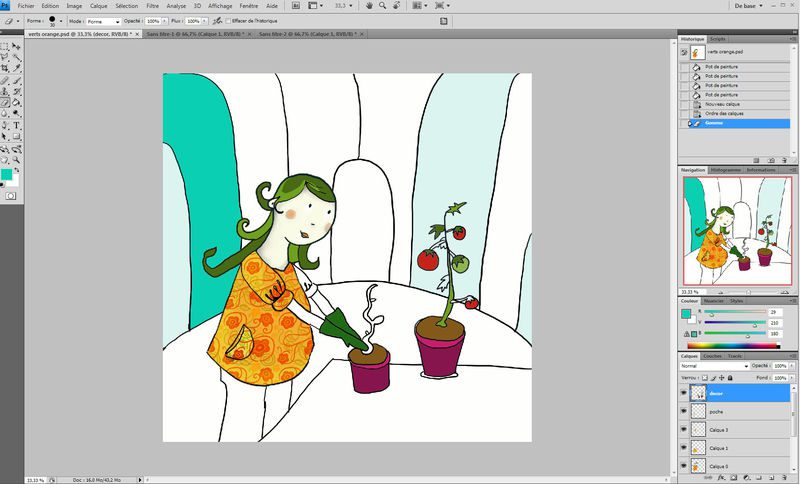Open the Filtre menu
This screenshot has width=800, height=484.
(x=152, y=6)
